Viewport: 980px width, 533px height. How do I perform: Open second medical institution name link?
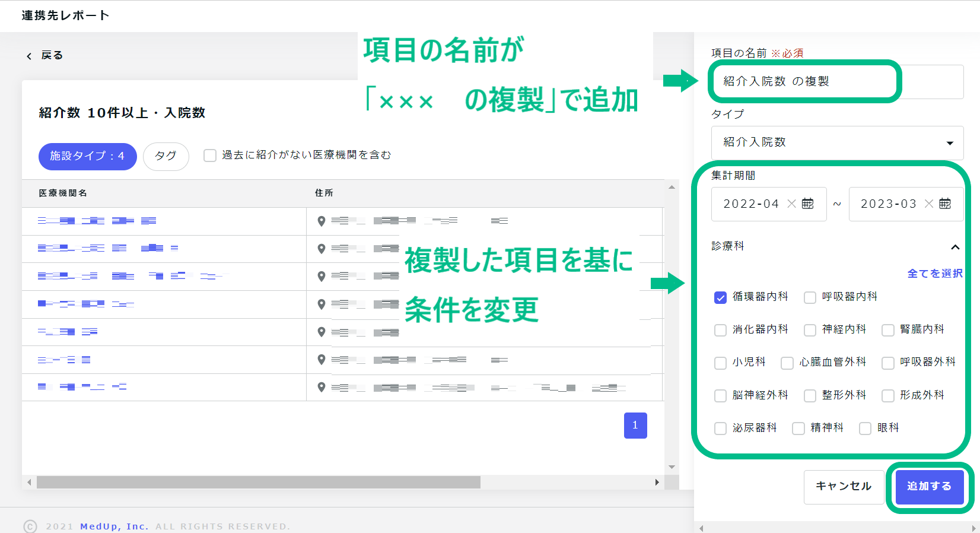coord(108,248)
